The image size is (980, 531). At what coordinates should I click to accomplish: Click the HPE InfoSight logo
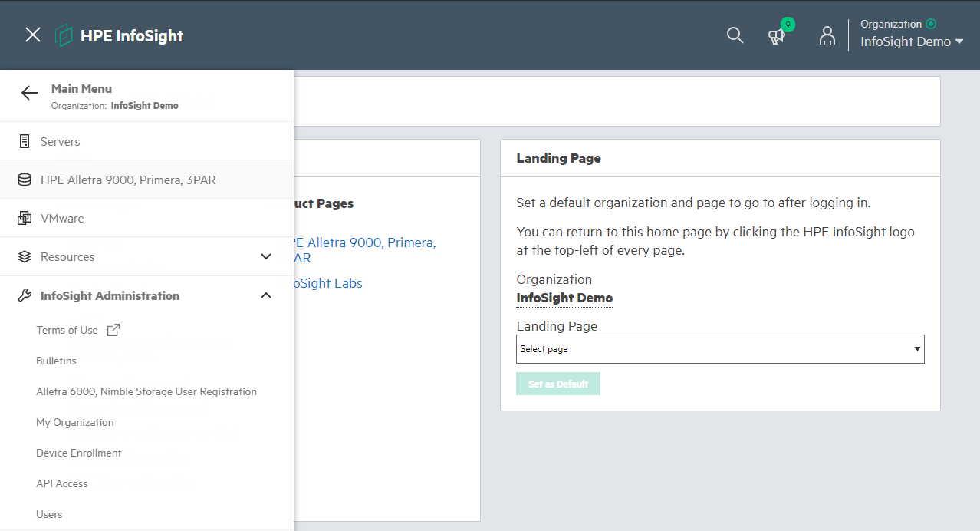click(119, 35)
